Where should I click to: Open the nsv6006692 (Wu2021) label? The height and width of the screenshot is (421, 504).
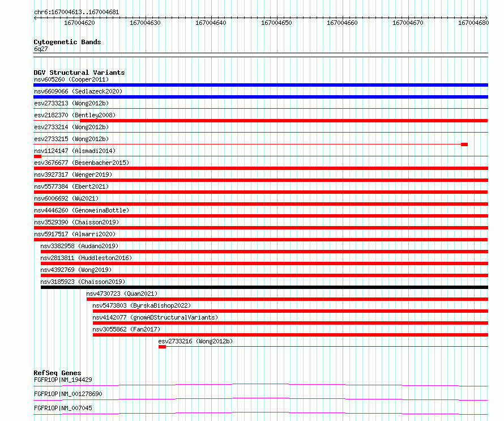click(x=66, y=198)
